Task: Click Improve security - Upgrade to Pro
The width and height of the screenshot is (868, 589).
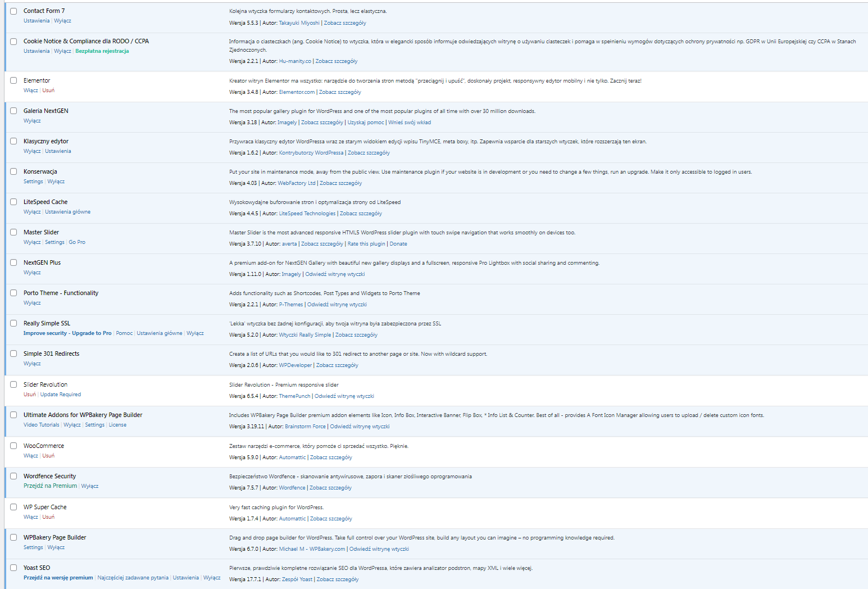Action: tap(67, 333)
